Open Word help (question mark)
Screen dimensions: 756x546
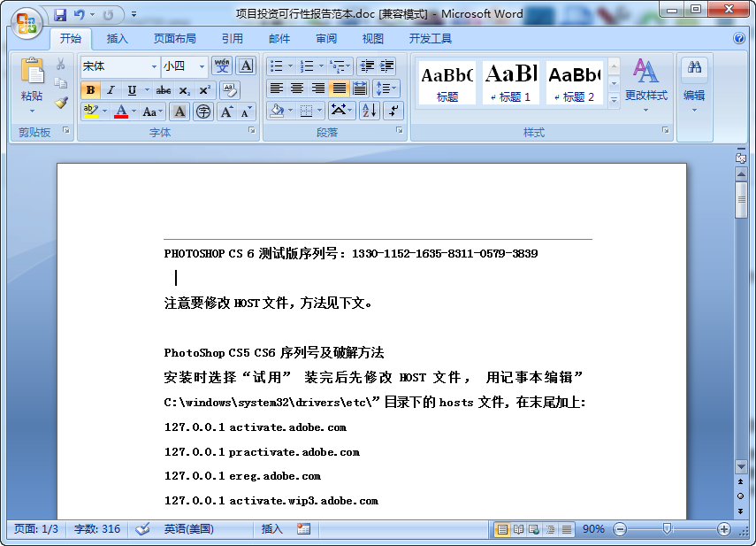click(x=738, y=38)
